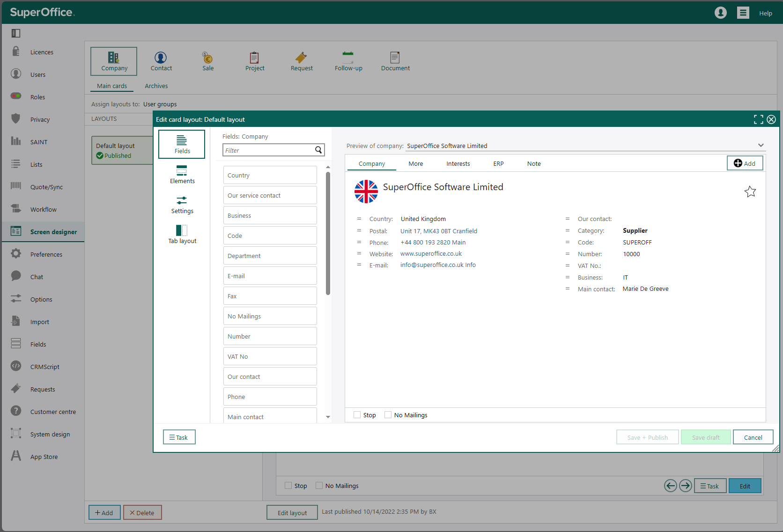
Task: Open the Task menu in dialog
Action: click(x=179, y=437)
